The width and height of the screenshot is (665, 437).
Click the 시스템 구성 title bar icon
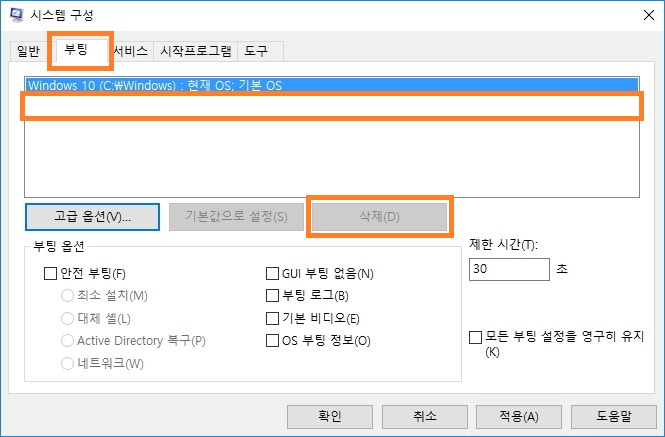click(16, 15)
